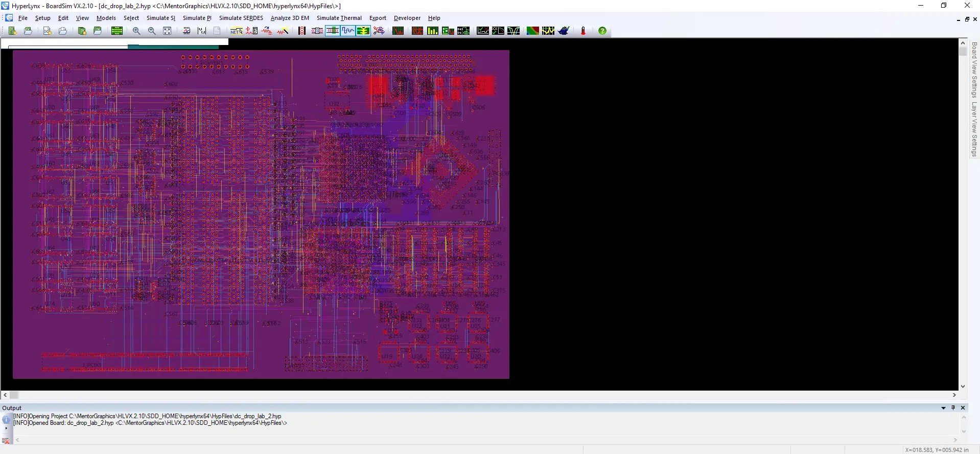Click the select net by name icon
980x454 pixels.
(x=236, y=31)
